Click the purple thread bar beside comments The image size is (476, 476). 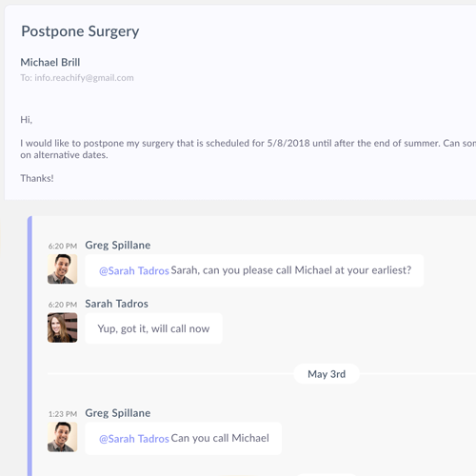coord(30,346)
